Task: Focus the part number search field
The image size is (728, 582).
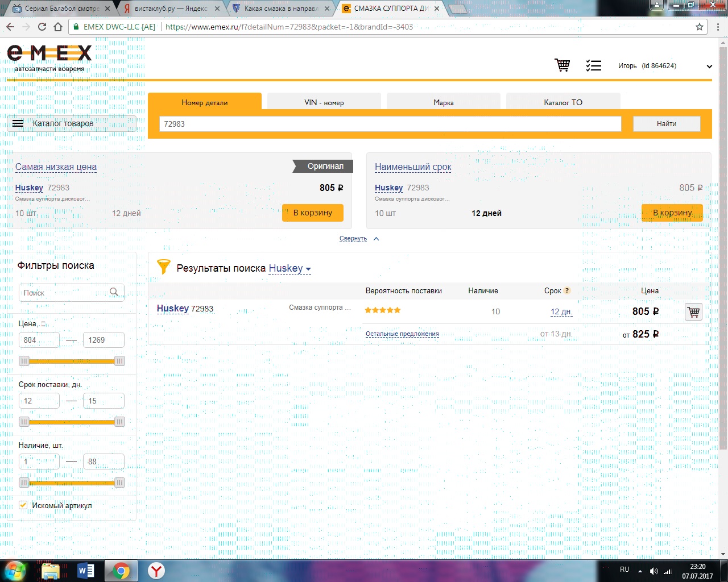Action: click(x=390, y=124)
